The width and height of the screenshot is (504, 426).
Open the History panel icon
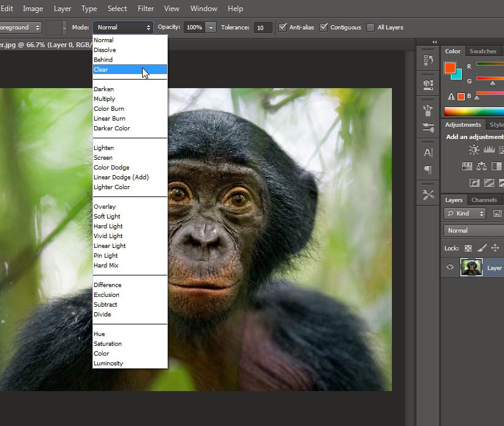428,60
